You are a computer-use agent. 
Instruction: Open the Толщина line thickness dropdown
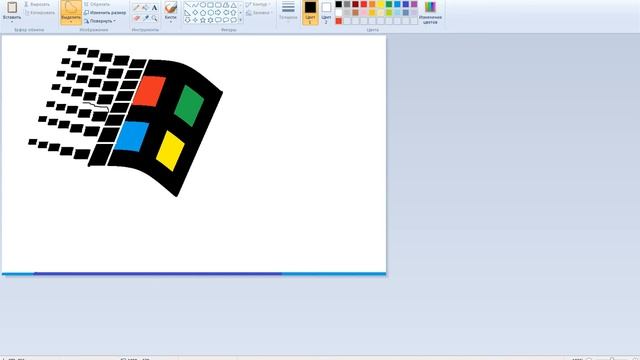pyautogui.click(x=288, y=11)
